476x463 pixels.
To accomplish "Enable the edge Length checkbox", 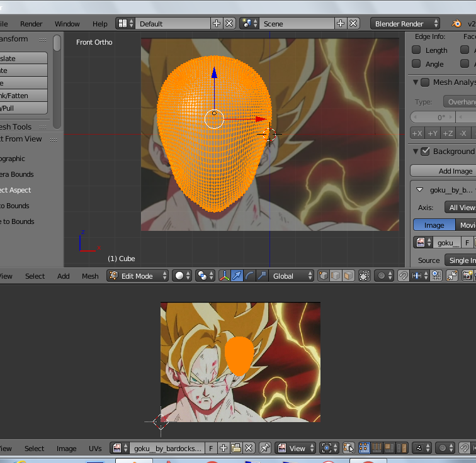I will pos(416,50).
